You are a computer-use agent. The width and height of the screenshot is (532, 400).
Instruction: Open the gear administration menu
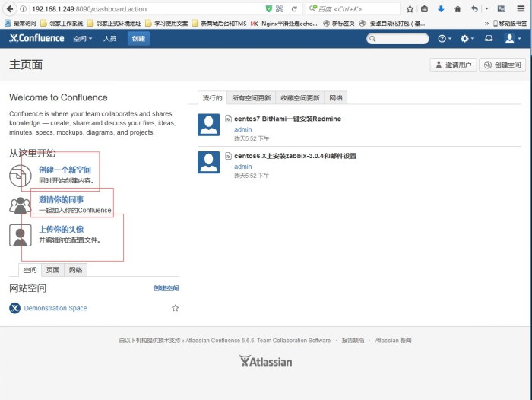[467, 39]
